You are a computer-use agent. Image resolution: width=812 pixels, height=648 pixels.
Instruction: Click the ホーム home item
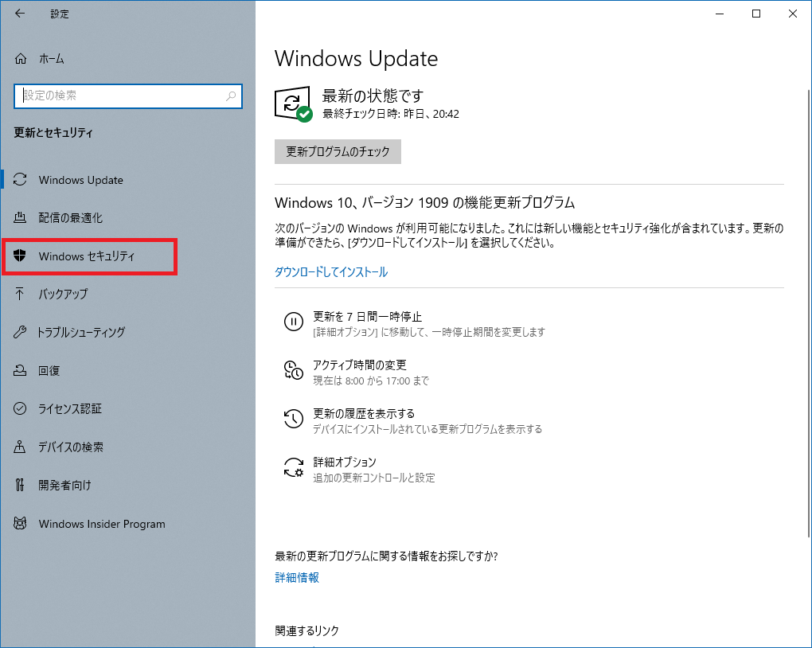click(51, 58)
